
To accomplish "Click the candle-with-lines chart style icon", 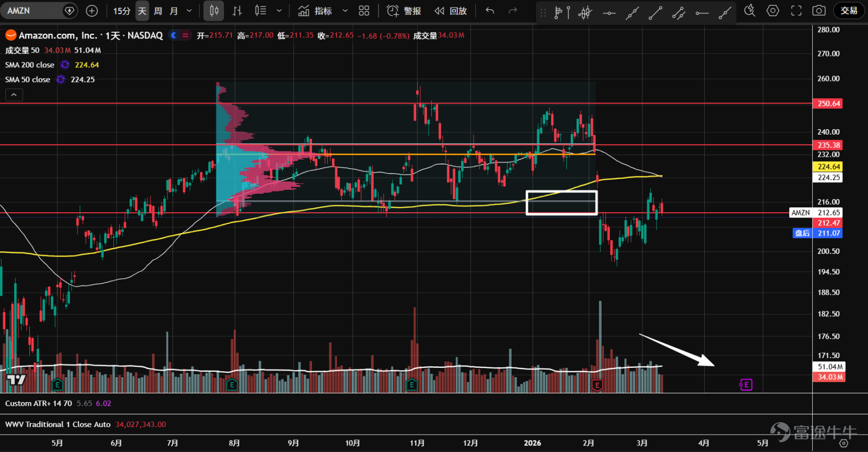I will click(x=260, y=11).
